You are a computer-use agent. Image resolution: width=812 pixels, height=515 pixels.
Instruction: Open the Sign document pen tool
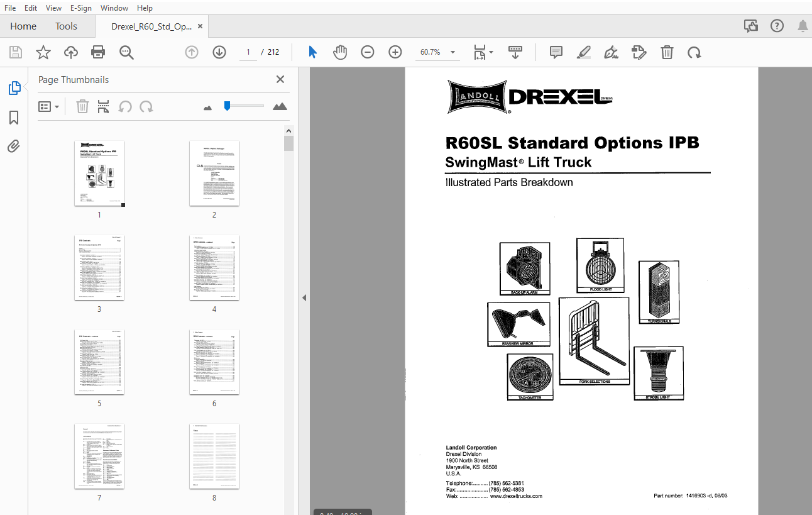pyautogui.click(x=611, y=52)
